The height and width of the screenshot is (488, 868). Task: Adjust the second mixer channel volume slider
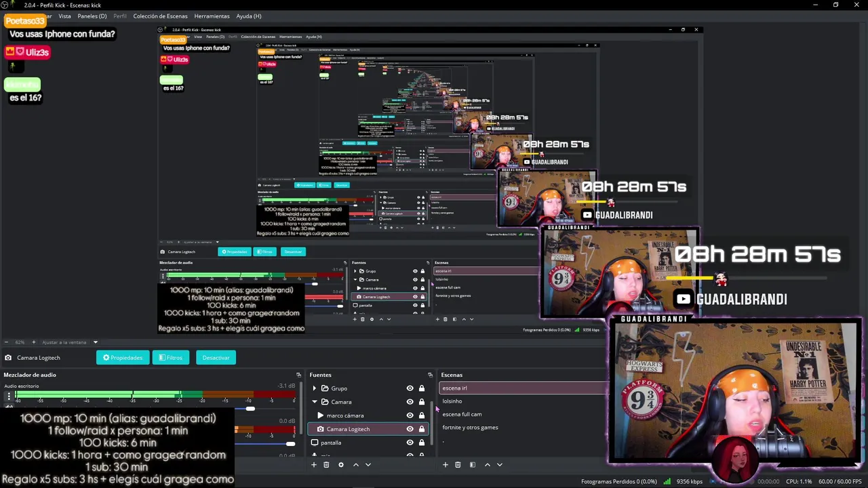click(x=290, y=443)
